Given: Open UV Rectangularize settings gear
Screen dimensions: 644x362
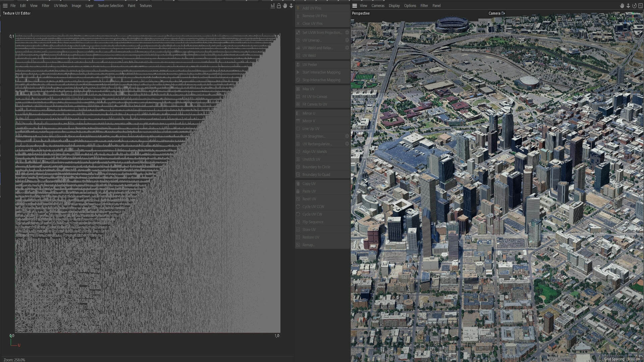Looking at the screenshot, I should (x=347, y=144).
